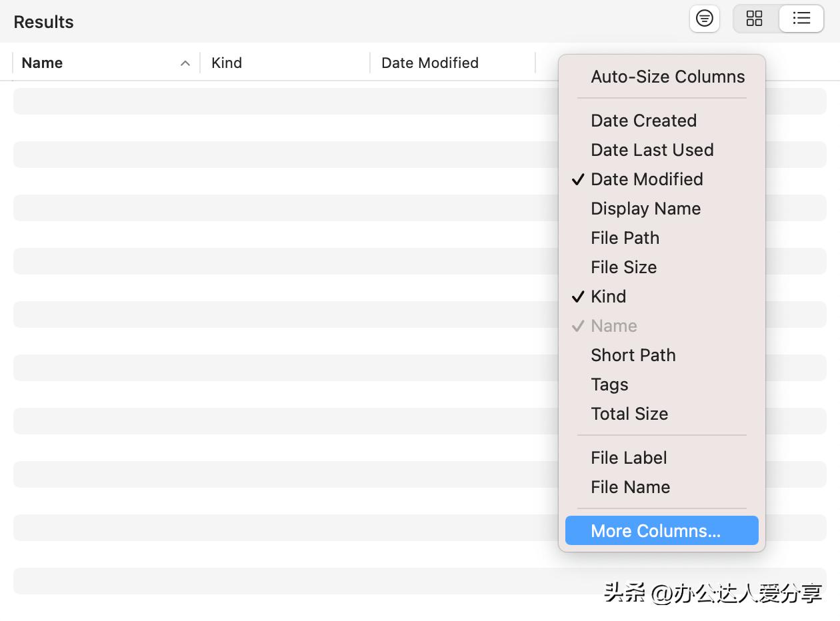Choose Auto-Size Columns
The height and width of the screenshot is (621, 840).
(667, 77)
